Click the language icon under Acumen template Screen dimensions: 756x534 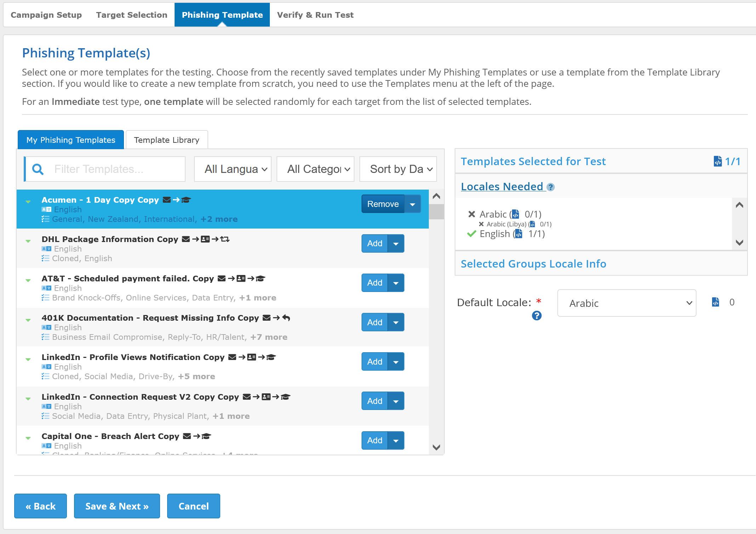click(x=46, y=209)
